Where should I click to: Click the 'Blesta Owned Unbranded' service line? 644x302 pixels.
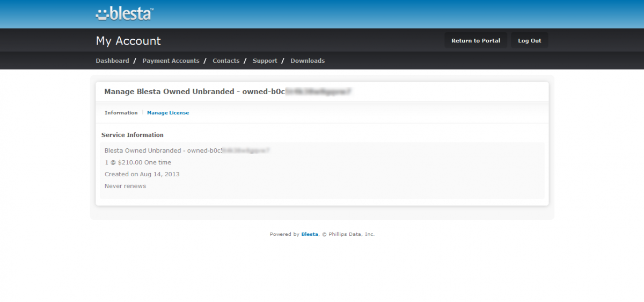(x=187, y=150)
